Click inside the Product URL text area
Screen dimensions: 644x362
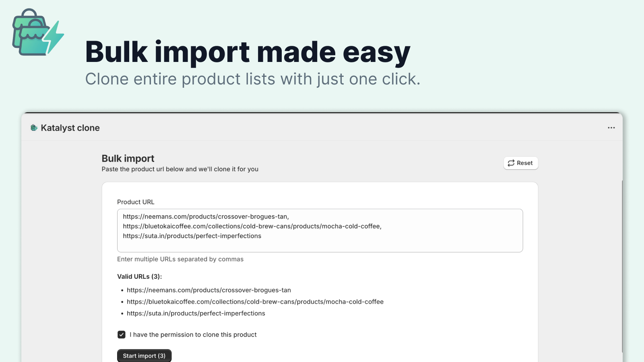click(x=320, y=230)
